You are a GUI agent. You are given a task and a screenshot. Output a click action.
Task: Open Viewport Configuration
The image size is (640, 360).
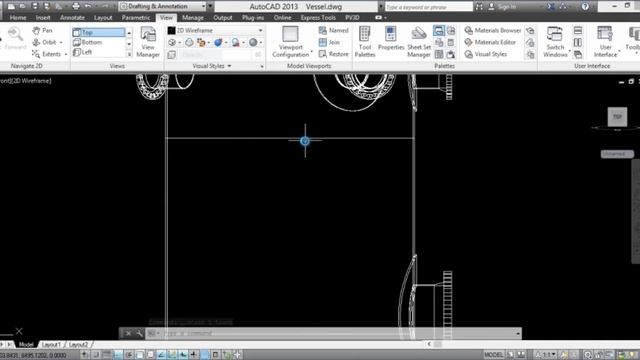(x=291, y=42)
